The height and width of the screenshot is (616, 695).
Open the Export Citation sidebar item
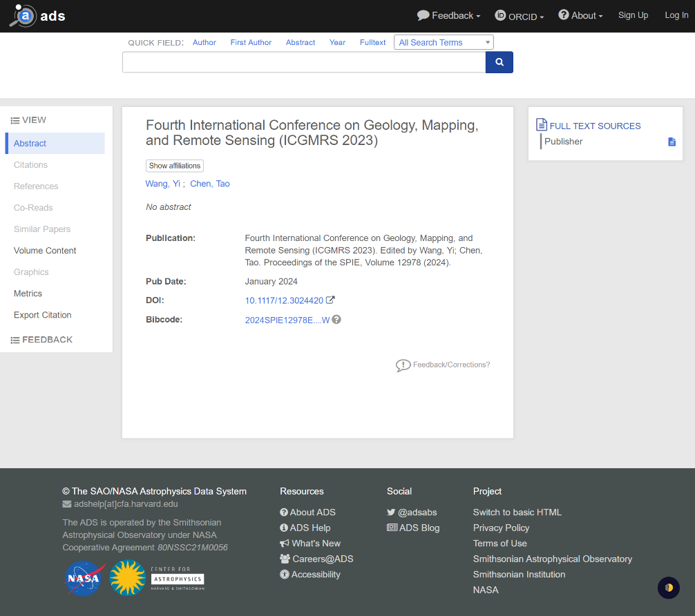point(43,315)
